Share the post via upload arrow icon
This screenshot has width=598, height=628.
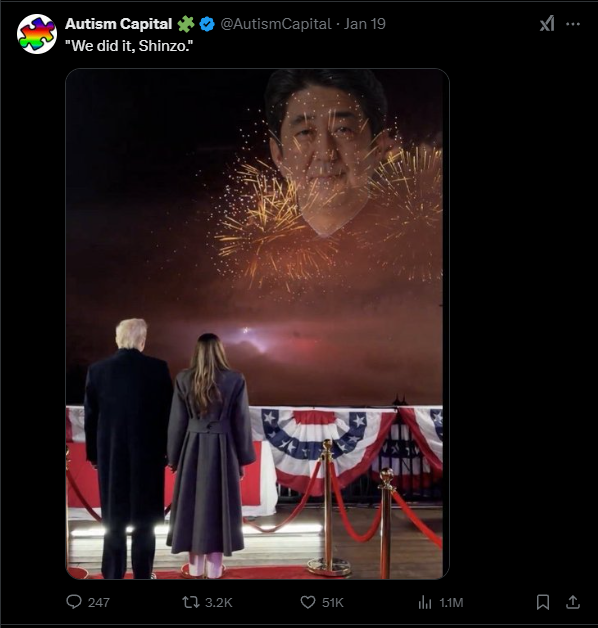(573, 602)
